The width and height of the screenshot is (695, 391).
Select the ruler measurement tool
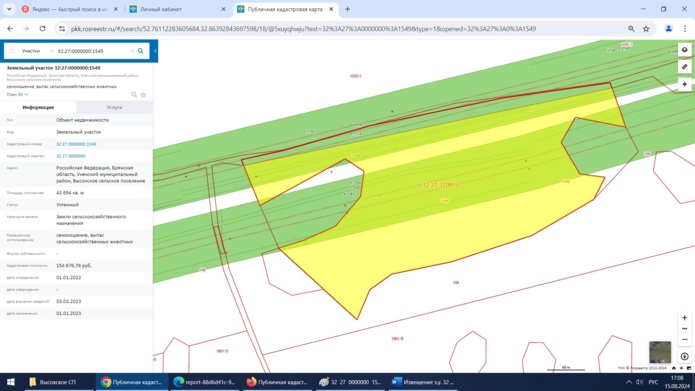[x=684, y=67]
